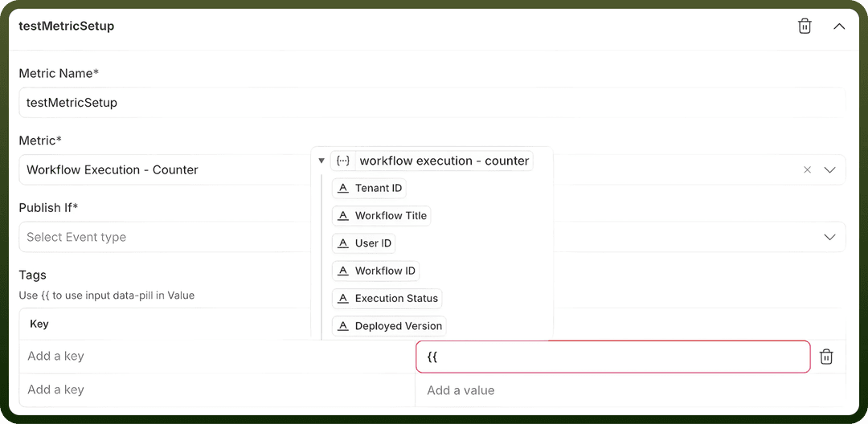Image resolution: width=868 pixels, height=424 pixels.
Task: Click the object icon of workflow execution pill
Action: 343,161
